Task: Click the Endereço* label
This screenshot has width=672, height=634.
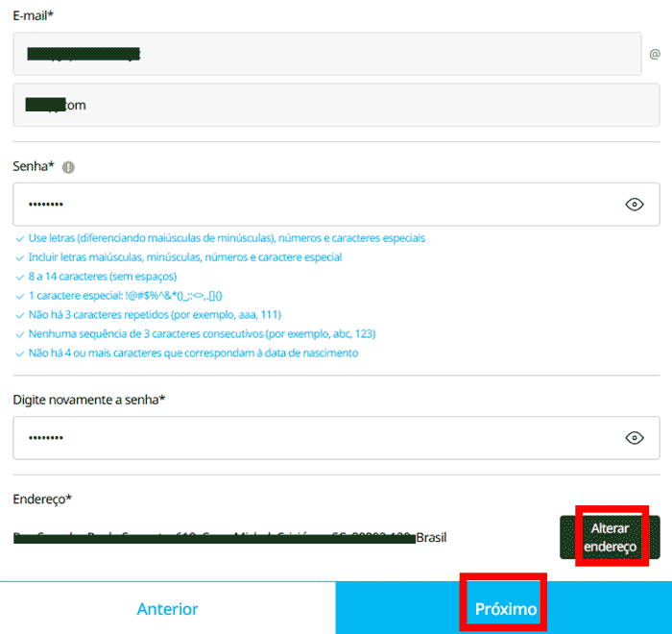Action: point(42,500)
